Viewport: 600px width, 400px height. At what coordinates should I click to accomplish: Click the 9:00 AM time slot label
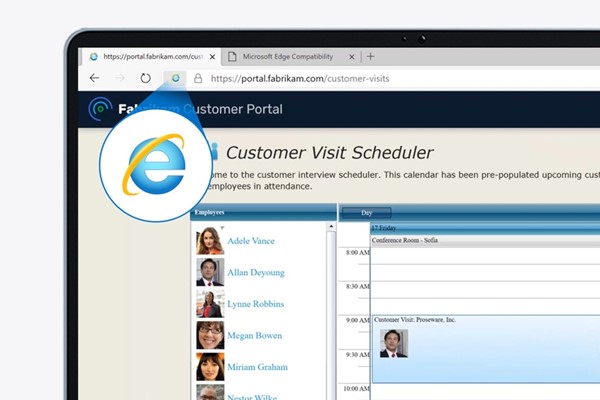357,320
